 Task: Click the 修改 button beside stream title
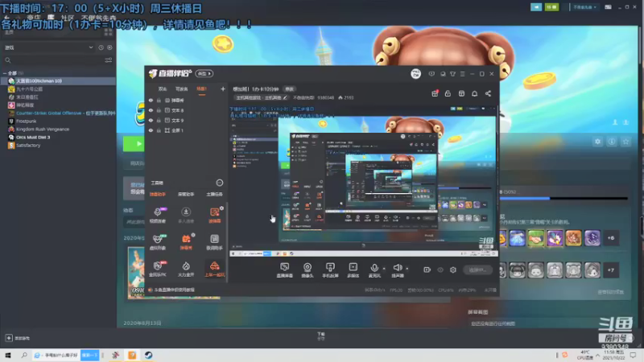[x=290, y=89]
